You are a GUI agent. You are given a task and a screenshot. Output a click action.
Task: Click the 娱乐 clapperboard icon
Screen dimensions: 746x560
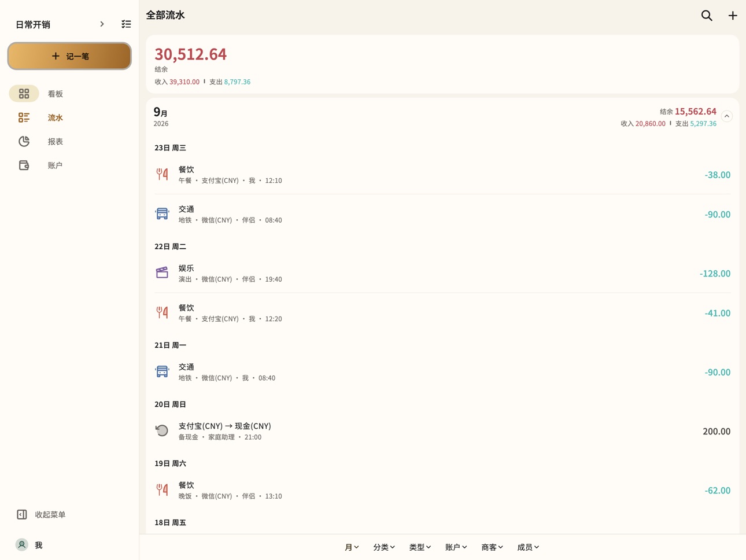[x=162, y=273]
